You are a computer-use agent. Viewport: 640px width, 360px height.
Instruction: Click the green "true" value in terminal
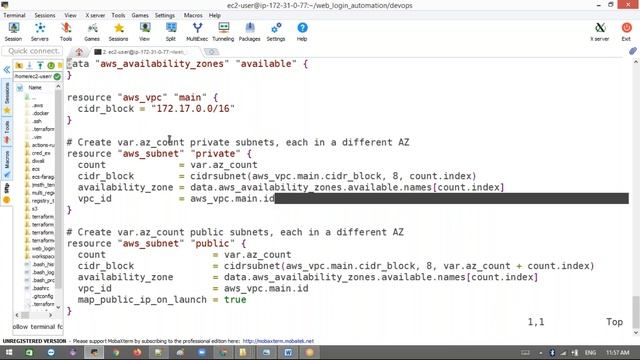click(x=235, y=300)
